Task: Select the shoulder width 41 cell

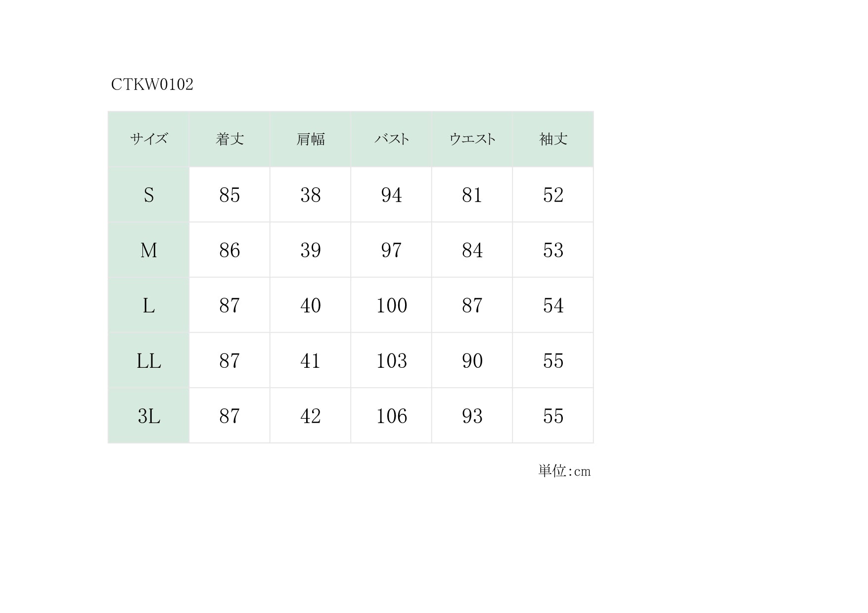Action: pyautogui.click(x=310, y=361)
